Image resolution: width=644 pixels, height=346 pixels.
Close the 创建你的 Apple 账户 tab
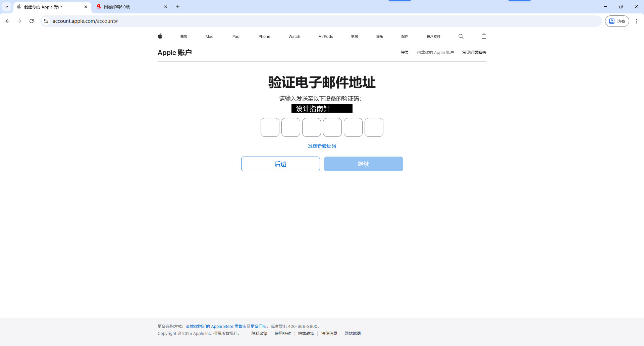click(86, 7)
